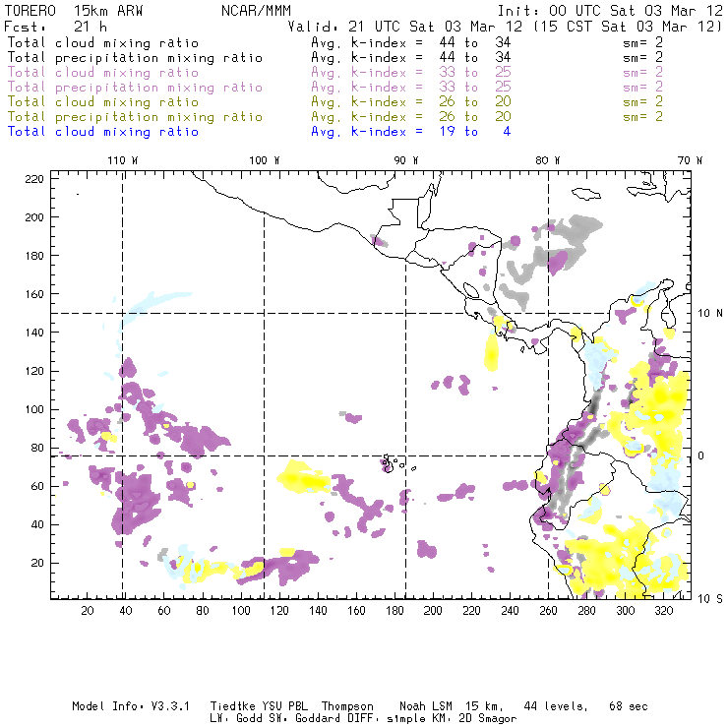
Task: Click the "220" value on the vertical axis
Action: click(34, 179)
